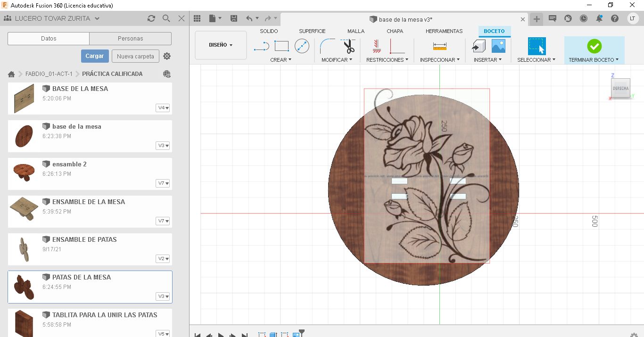Expand the INSERTAR menu
644x337 pixels.
pos(487,60)
